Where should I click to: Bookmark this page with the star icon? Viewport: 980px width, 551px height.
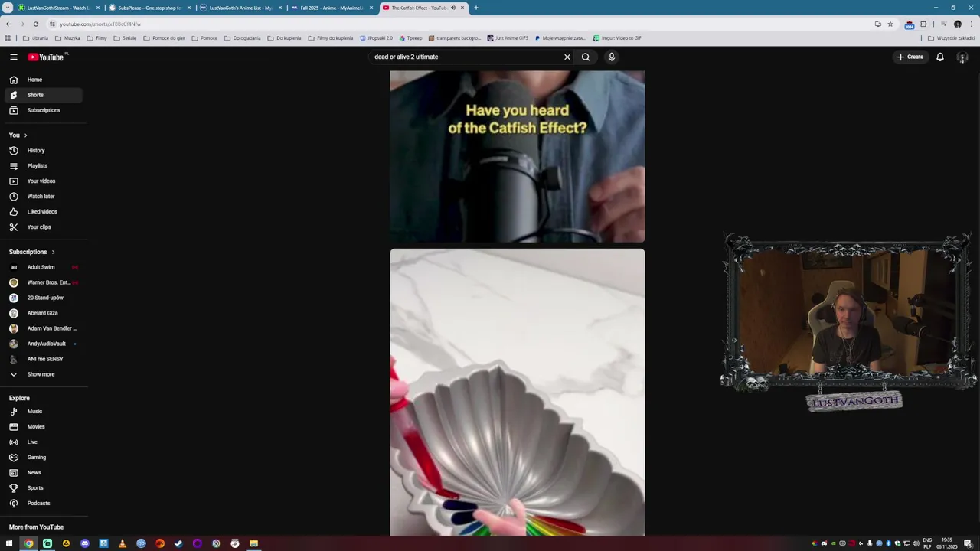tap(890, 24)
